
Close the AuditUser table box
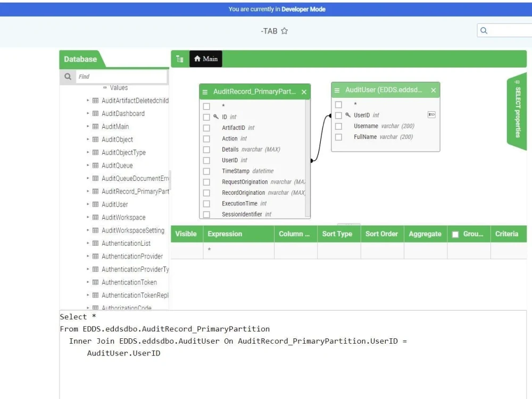(433, 90)
